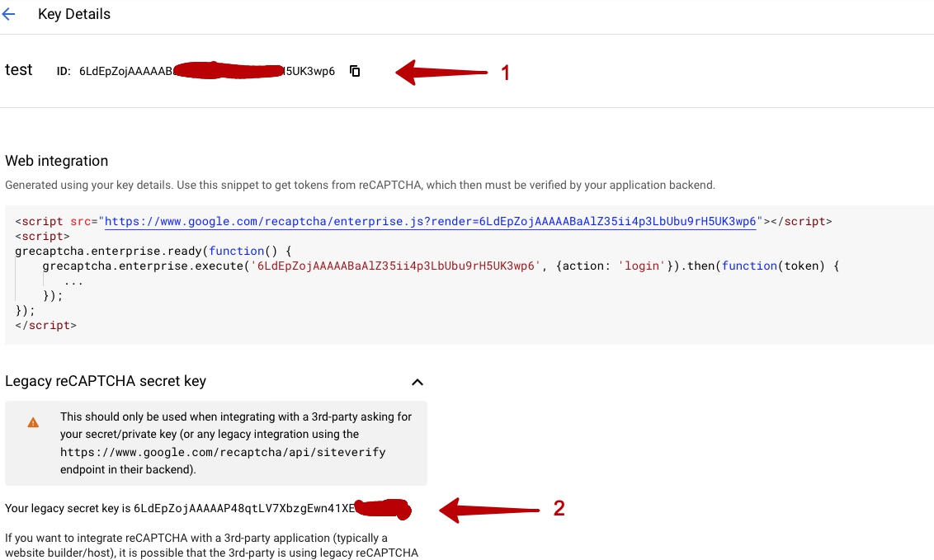Click the 3rd-party application integration paragraph
The height and width of the screenshot is (560, 934).
click(211, 545)
